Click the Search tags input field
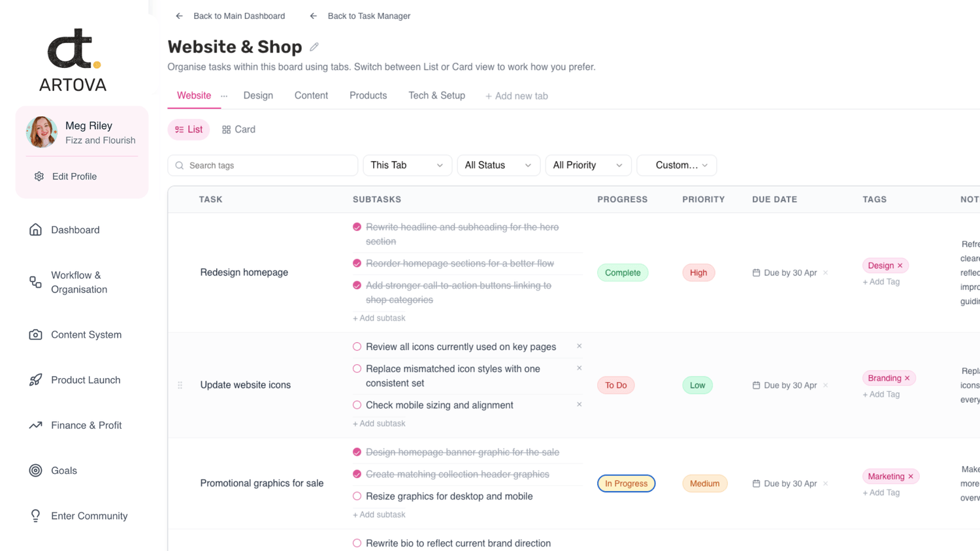This screenshot has height=551, width=980. [269, 165]
